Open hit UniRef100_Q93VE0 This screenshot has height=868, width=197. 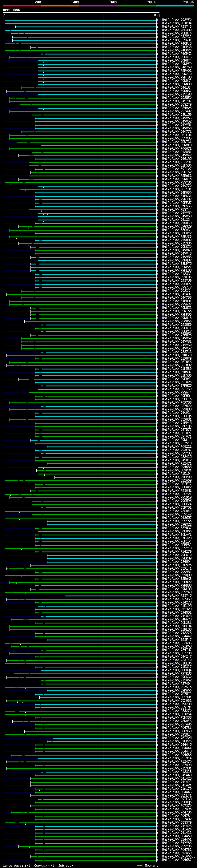(x=177, y=20)
